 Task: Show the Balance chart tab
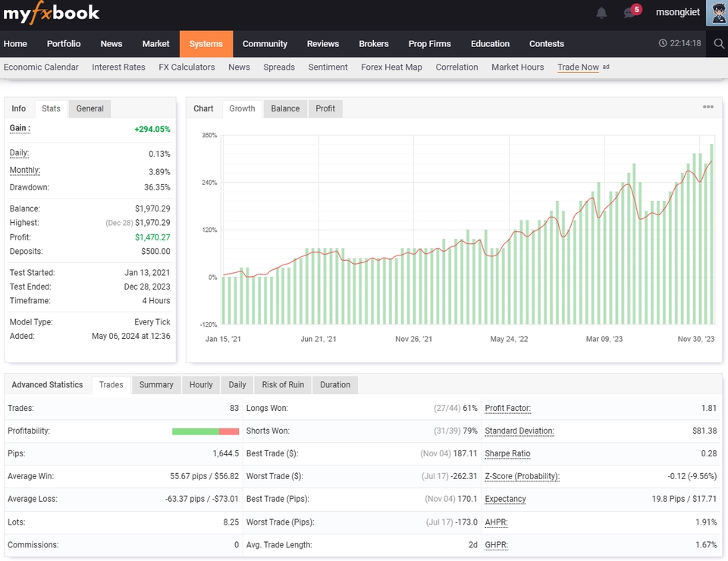click(x=285, y=108)
